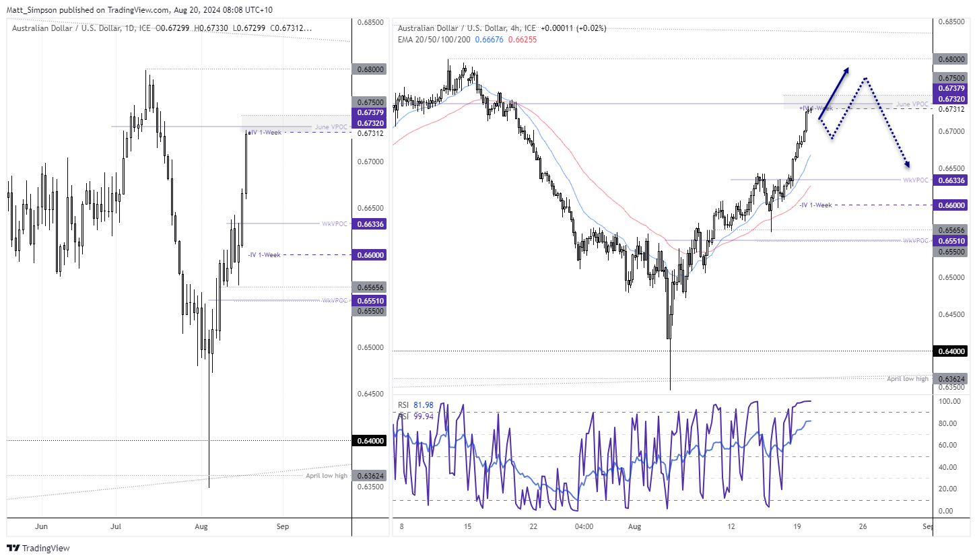Click the black 0.64000 price label on 4h chart
977x560 pixels.
point(951,351)
